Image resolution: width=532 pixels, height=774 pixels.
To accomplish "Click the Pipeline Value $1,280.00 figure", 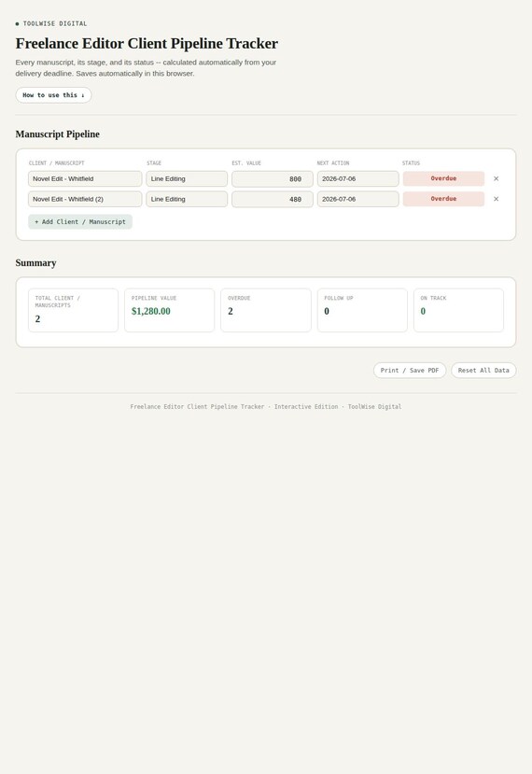I will pos(151,312).
